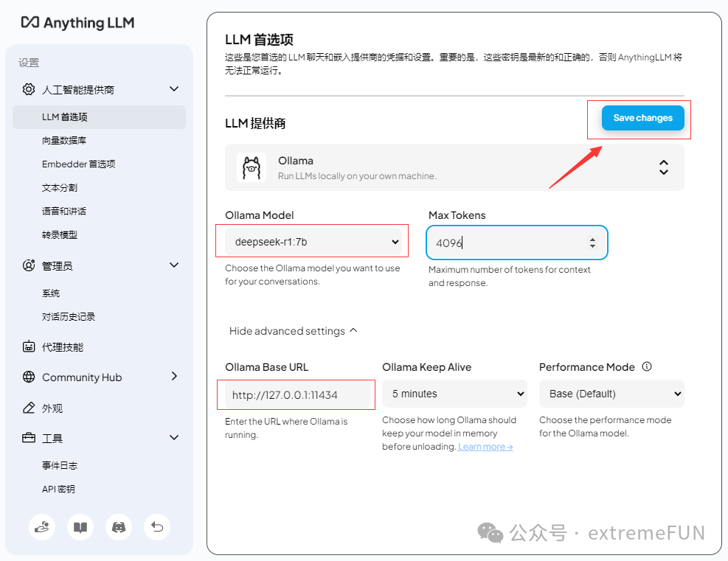Click 'Run LLMs locally on your own machine' text
This screenshot has height=561, width=728.
[x=357, y=176]
